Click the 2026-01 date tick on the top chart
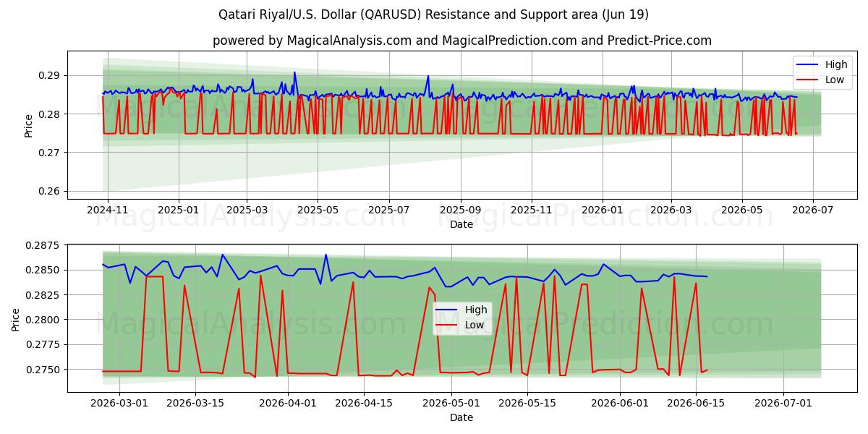The width and height of the screenshot is (868, 434). (x=602, y=209)
